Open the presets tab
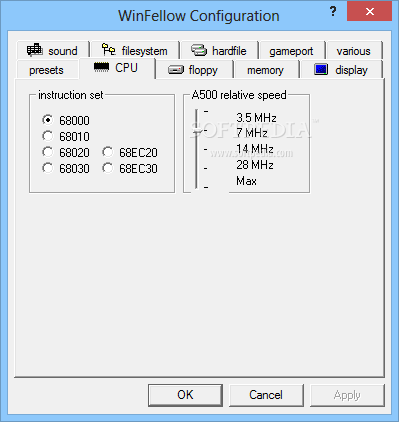Screen dimensions: 399x422 pos(46,70)
